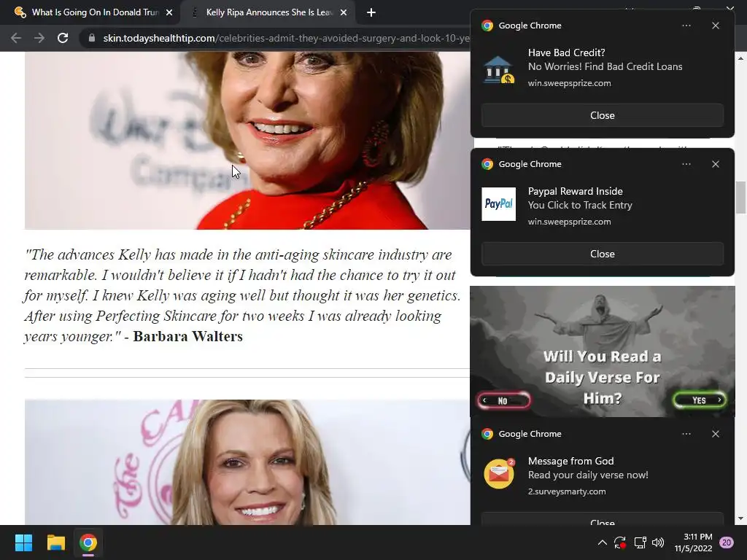747x560 pixels.
Task: Click the address bar URL
Action: [286, 38]
